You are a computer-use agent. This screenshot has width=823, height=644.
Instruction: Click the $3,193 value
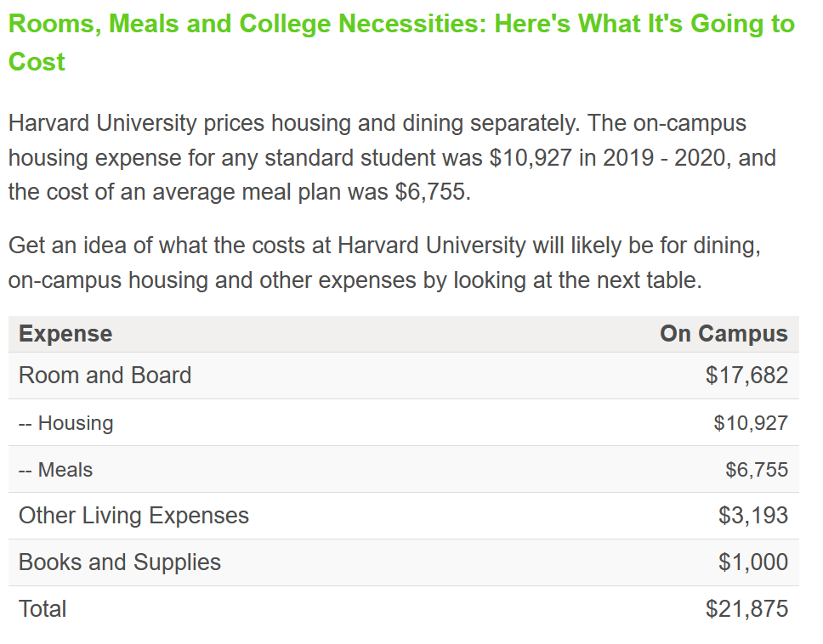(753, 516)
